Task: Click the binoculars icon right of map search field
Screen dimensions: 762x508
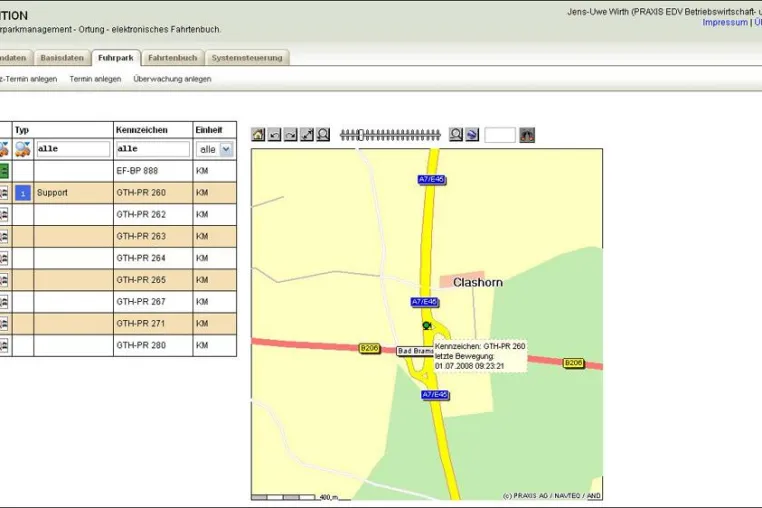Action: coord(527,135)
